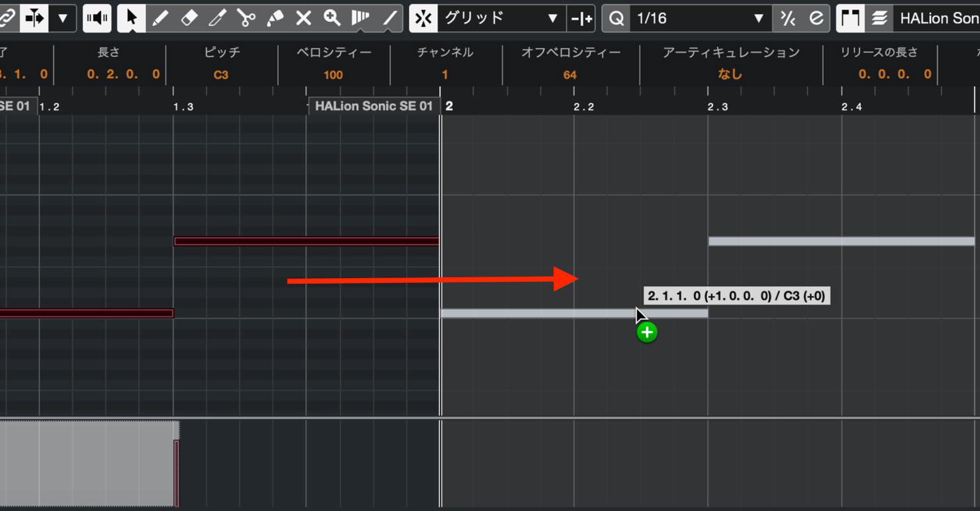Select the Glue tube tool
This screenshot has height=511, width=980.
pyautogui.click(x=275, y=19)
